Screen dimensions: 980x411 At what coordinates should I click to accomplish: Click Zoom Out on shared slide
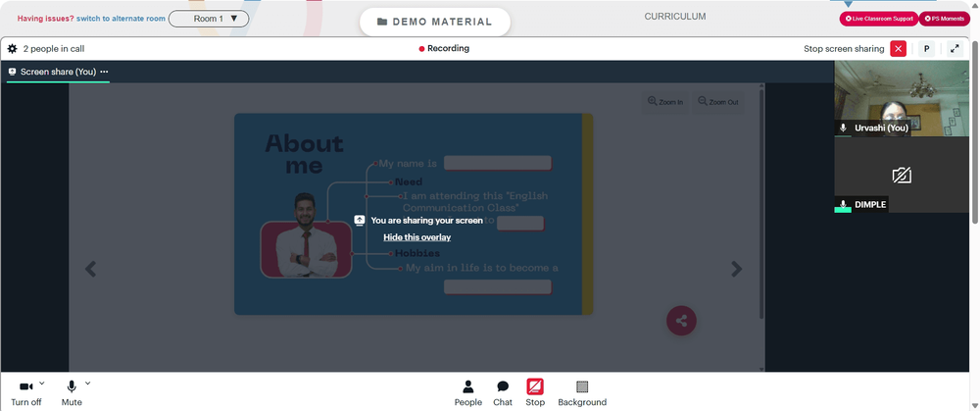717,102
